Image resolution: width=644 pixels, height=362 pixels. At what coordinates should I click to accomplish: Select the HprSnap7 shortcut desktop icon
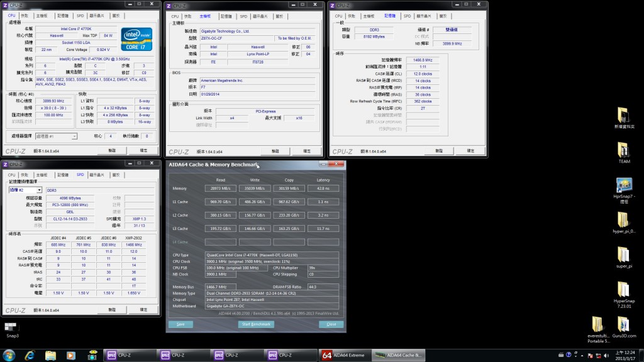point(624,191)
